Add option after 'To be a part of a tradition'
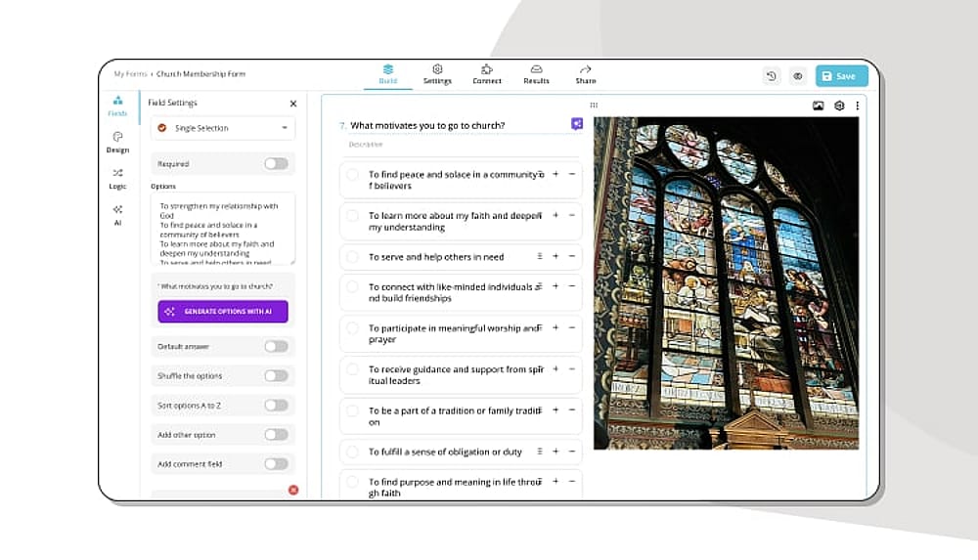The width and height of the screenshot is (978, 560). (556, 410)
